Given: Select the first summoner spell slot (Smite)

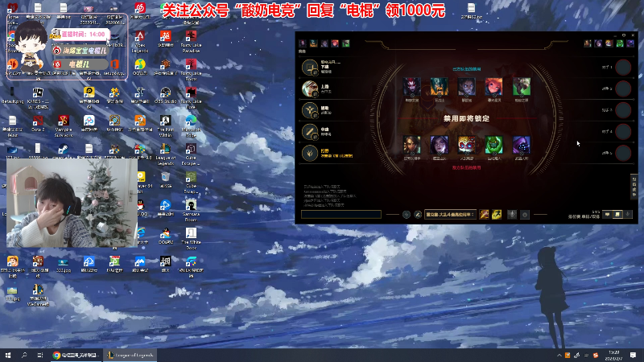Looking at the screenshot, I should 485,214.
